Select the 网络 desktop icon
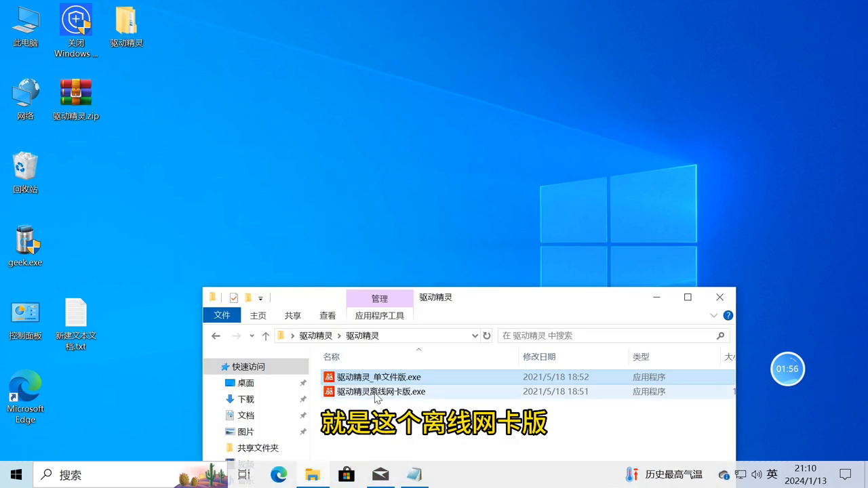868x488 pixels. pyautogui.click(x=25, y=100)
